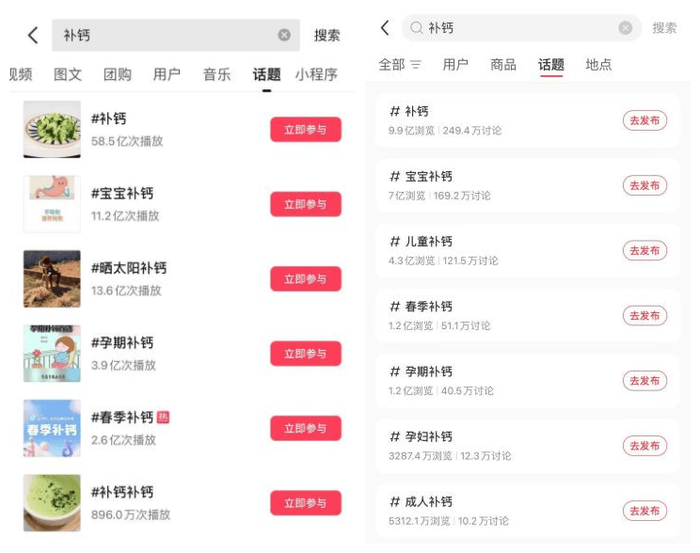This screenshot has height=553, width=700.
Task: Tap the hot badge beside #春季补钙
Action: click(x=163, y=417)
